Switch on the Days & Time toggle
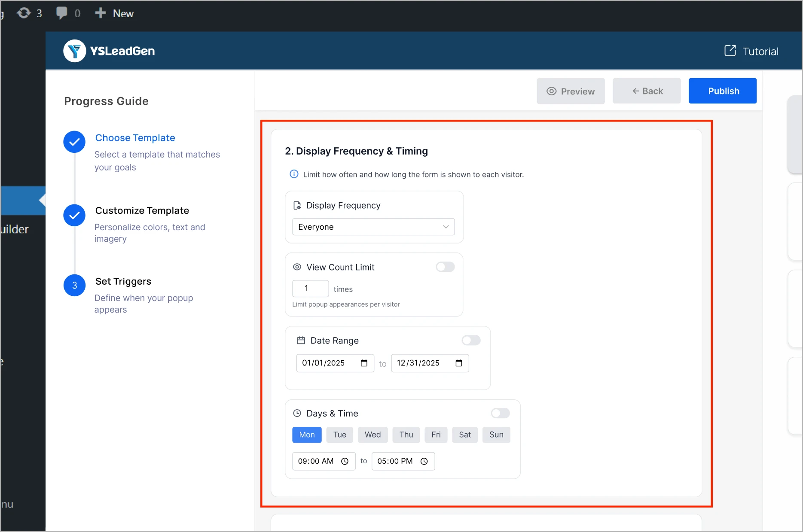 click(x=500, y=413)
